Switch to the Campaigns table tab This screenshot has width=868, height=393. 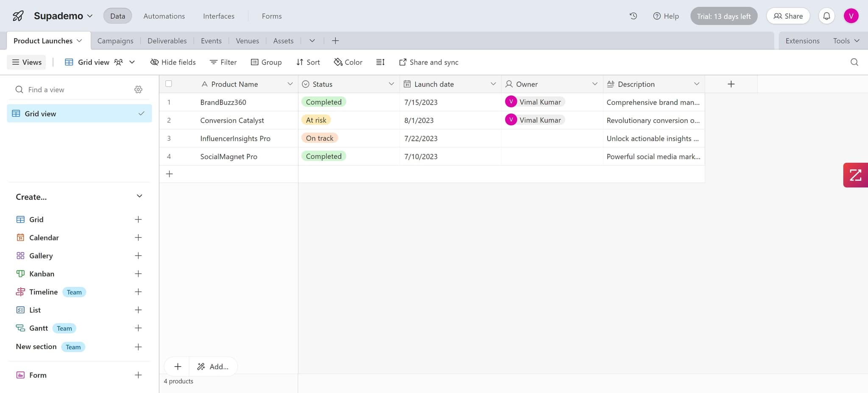[x=115, y=41]
